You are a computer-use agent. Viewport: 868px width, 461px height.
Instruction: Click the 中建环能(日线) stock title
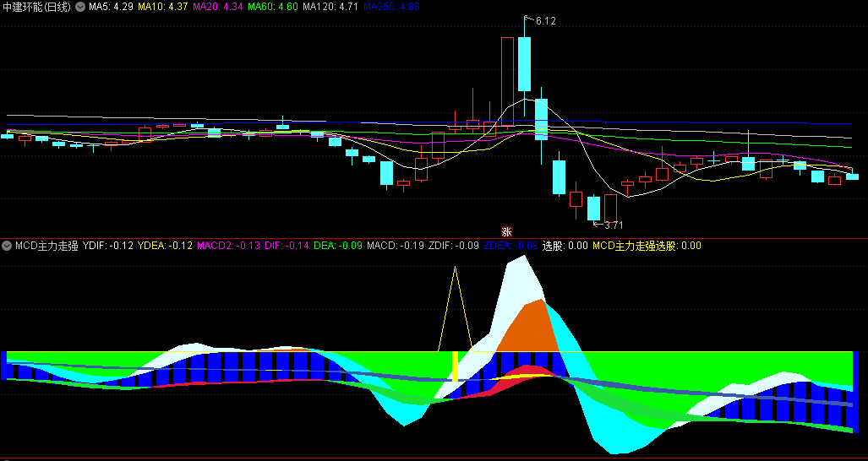pyautogui.click(x=37, y=7)
